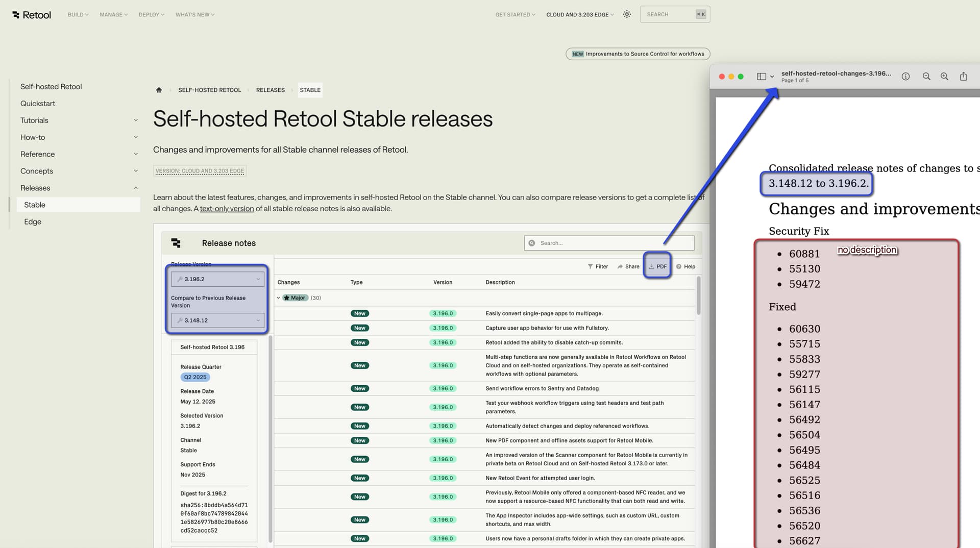Open the GET STARTED menu

[x=516, y=15]
